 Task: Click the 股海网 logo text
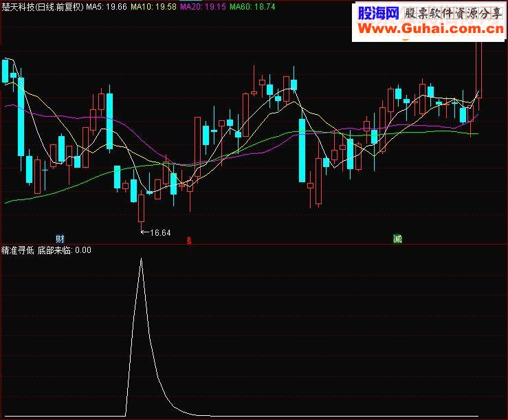[x=378, y=13]
